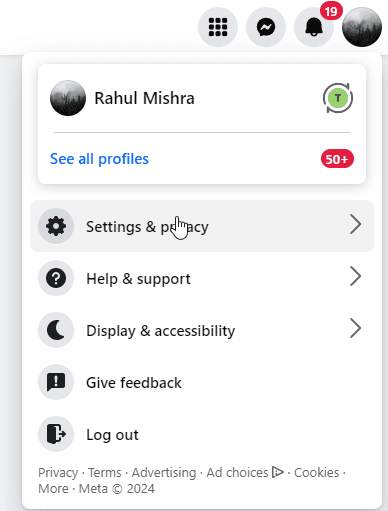Select the Give feedback menu entry

click(x=202, y=382)
